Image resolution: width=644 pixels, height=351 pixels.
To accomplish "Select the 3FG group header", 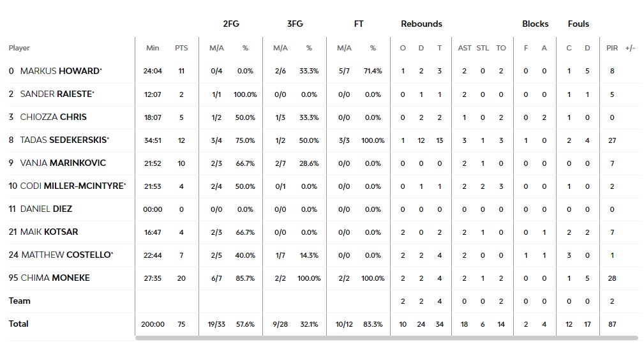I will coord(295,24).
